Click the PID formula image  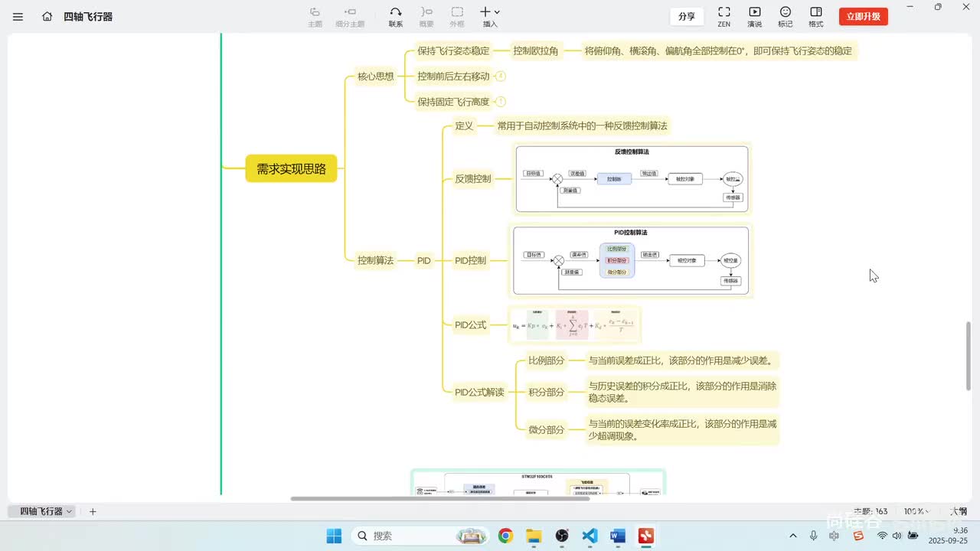(x=574, y=325)
